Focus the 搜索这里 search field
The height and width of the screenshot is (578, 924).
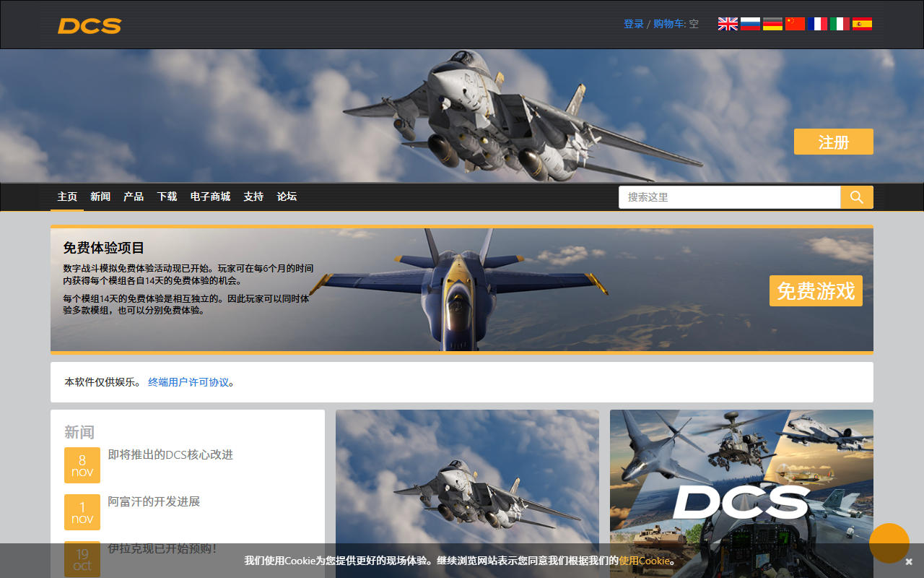click(x=730, y=197)
